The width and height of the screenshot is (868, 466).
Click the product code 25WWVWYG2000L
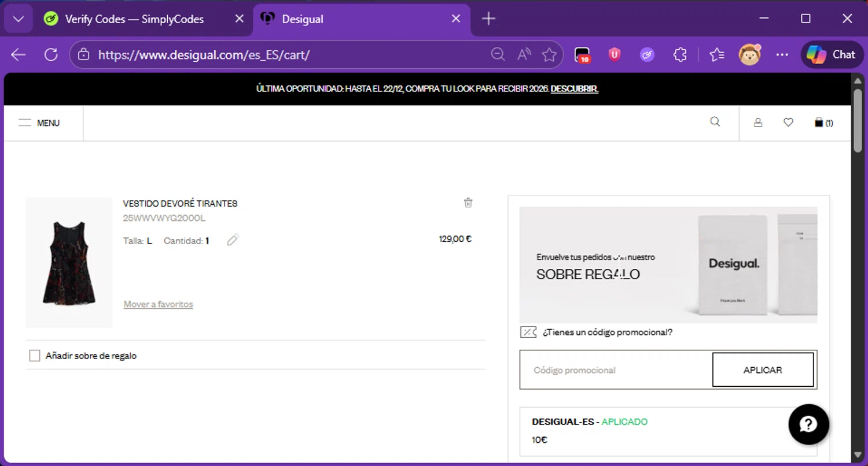(164, 219)
